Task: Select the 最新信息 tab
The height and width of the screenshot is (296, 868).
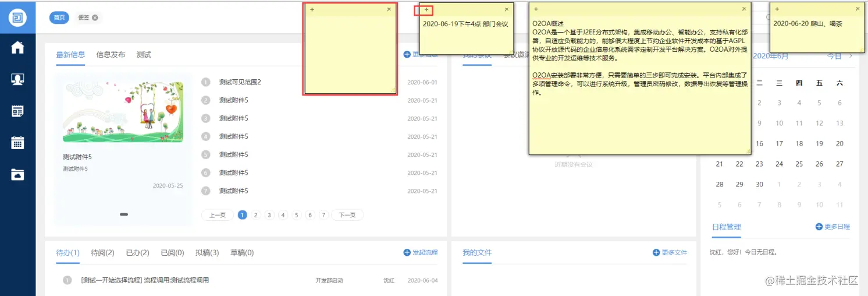Action: pos(70,55)
